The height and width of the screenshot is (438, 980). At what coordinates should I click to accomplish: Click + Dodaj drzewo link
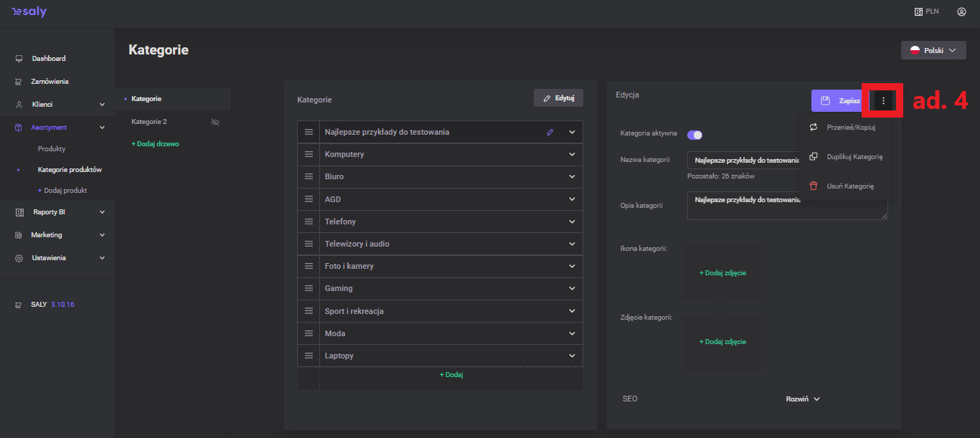pos(155,144)
